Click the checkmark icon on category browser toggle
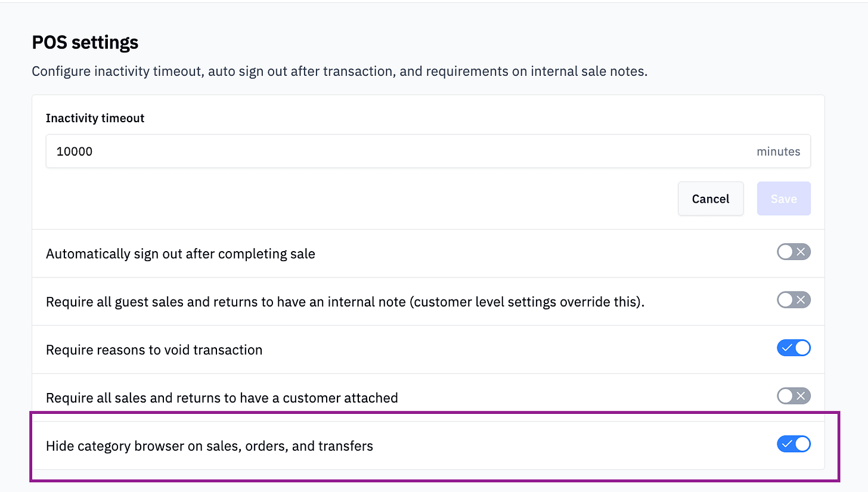The image size is (868, 492). tap(786, 444)
